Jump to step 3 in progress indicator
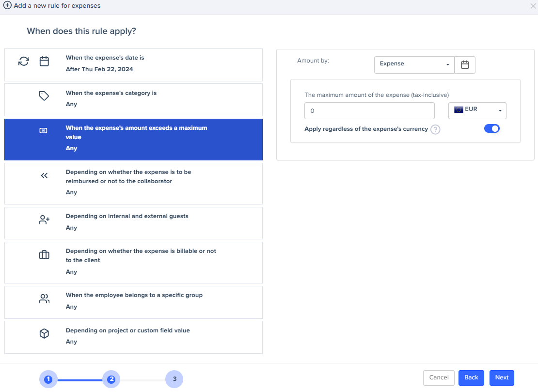Image resolution: width=538 pixels, height=392 pixels. tap(174, 379)
